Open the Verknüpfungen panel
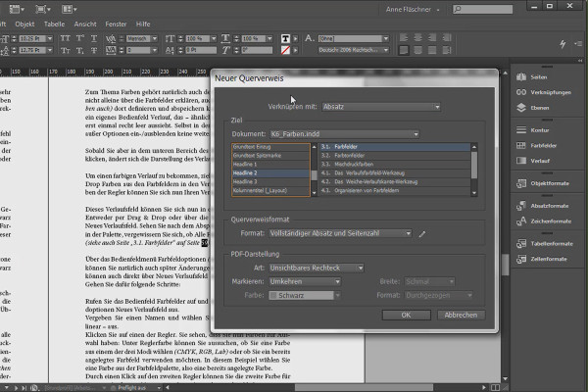This screenshot has width=588, height=392. point(544,92)
